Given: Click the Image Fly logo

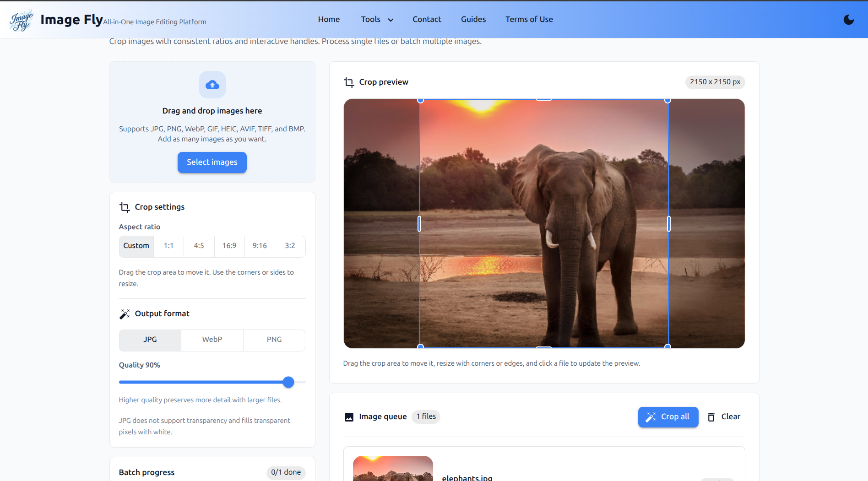Looking at the screenshot, I should click(21, 19).
